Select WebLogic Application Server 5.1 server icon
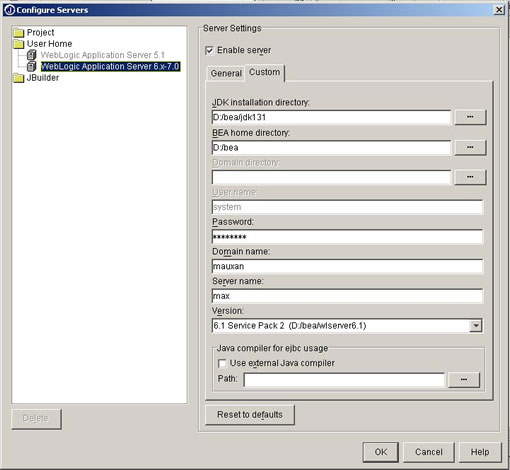Viewport: 510px width, 470px height. [32, 55]
